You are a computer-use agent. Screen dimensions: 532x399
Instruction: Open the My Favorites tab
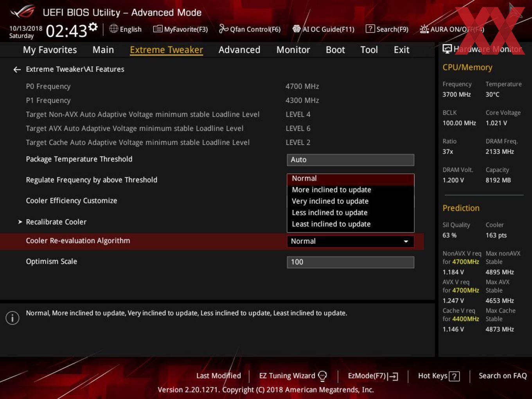50,50
